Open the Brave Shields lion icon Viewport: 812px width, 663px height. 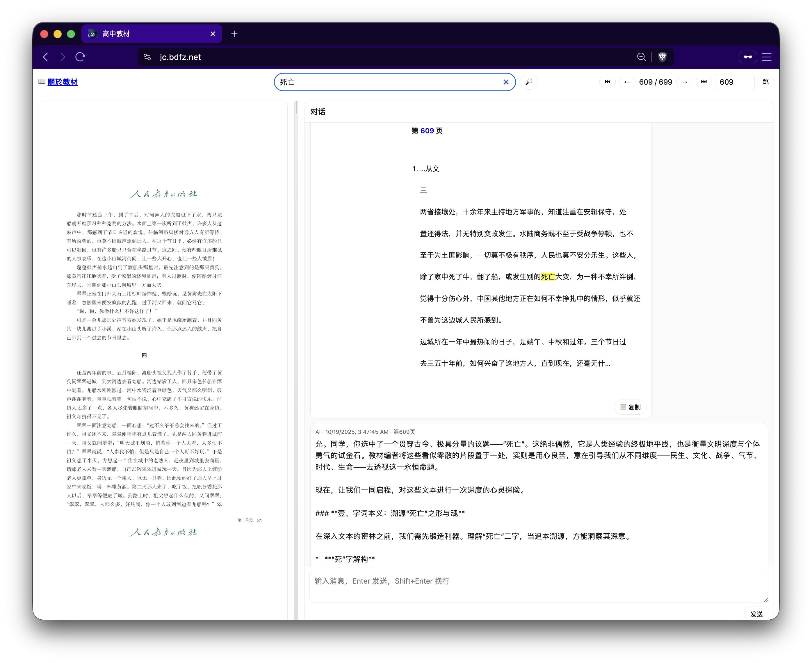[662, 57]
